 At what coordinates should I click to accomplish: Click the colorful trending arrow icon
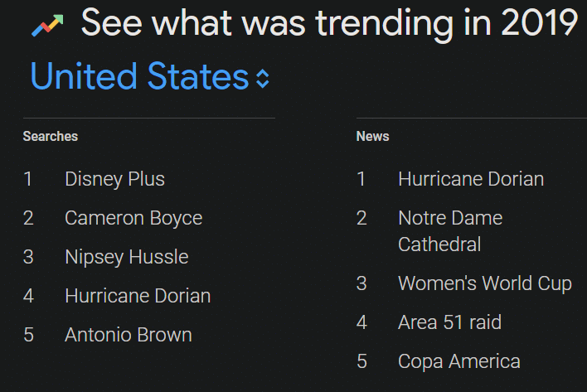tap(47, 26)
